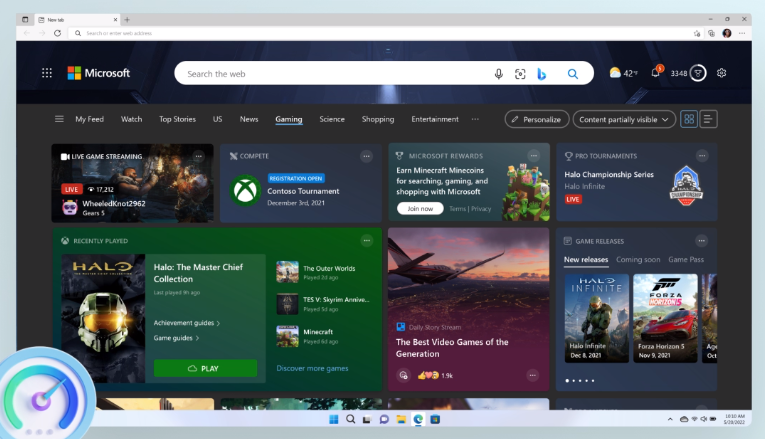The width and height of the screenshot is (765, 439).
Task: Expand Content partially visible dropdown
Action: pos(624,120)
